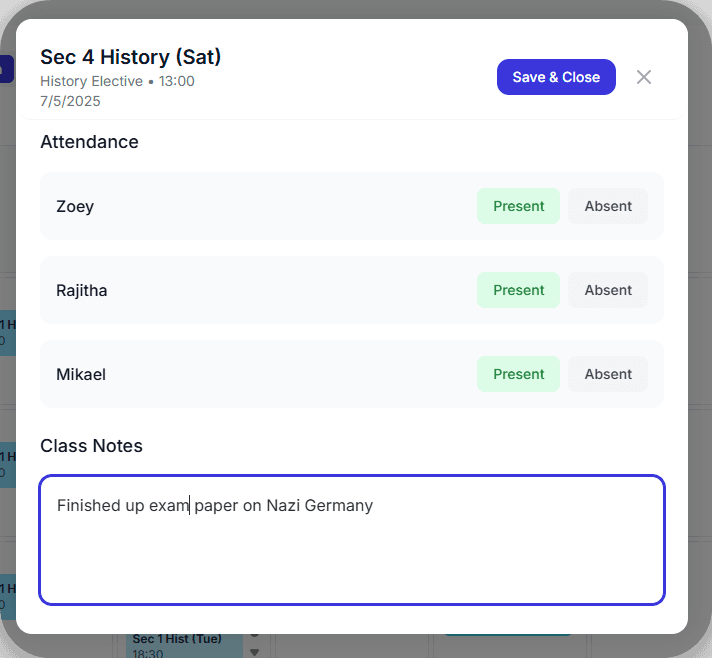The width and height of the screenshot is (712, 658).
Task: Click the Attendance section heading
Action: (89, 142)
